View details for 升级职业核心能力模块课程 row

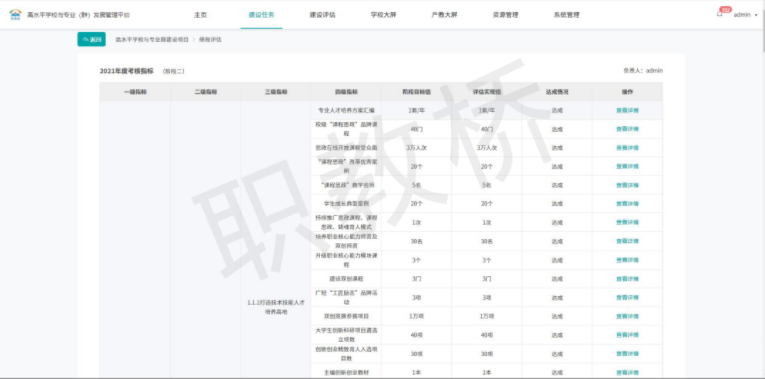click(627, 260)
